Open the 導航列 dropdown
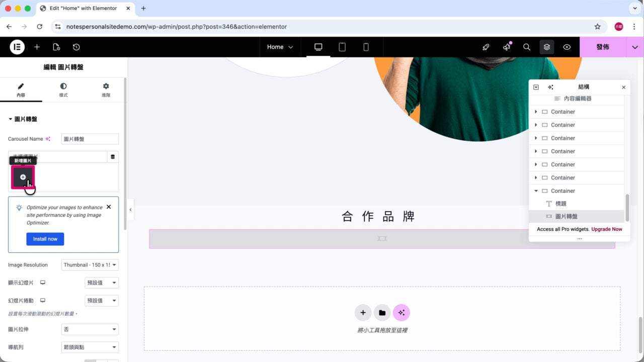 click(90, 347)
